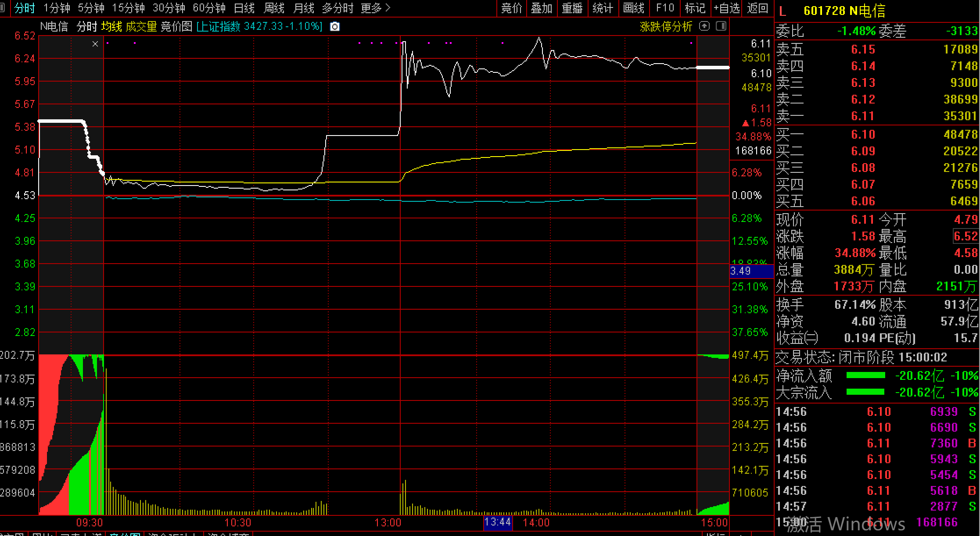Select the 5分钟 period tab
This screenshot has width=980, height=536.
91,8
